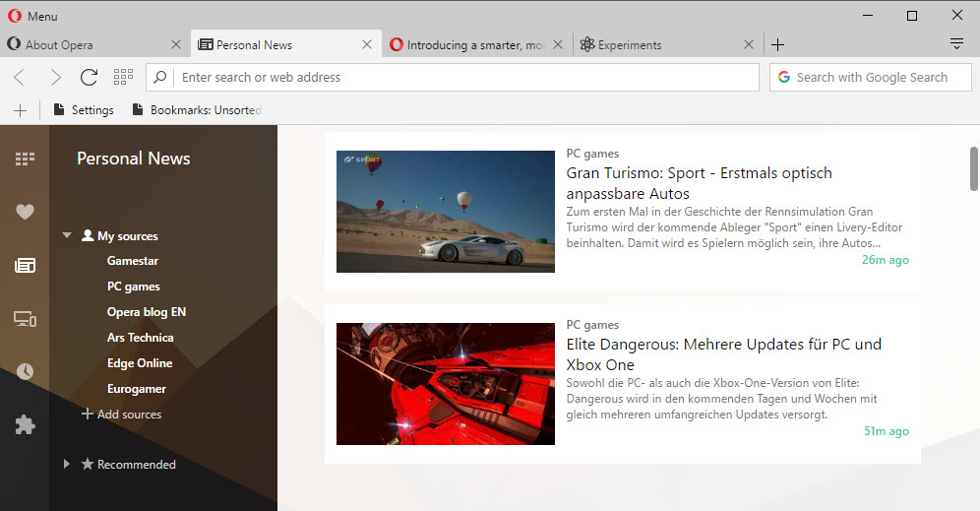Open a new tab with plus icon
Image resolution: width=980 pixels, height=511 pixels.
(777, 44)
